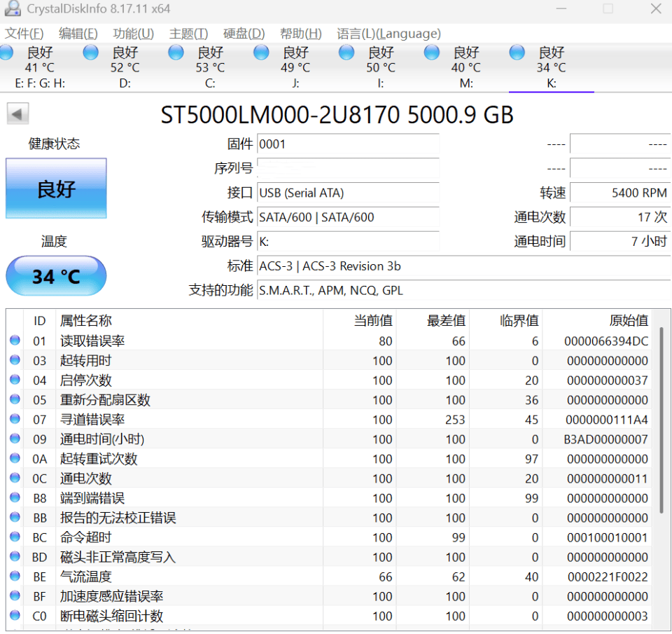Screen dimensions: 672x634
Task: Click the 转速 field 5400 RPM
Action: [x=619, y=193]
